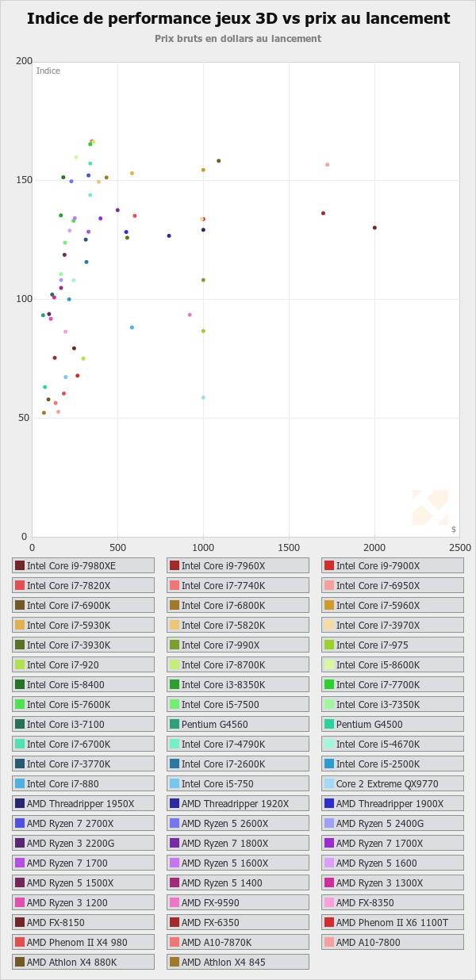Toggle AMD Ryzen 7 2700X in the legend

click(83, 823)
